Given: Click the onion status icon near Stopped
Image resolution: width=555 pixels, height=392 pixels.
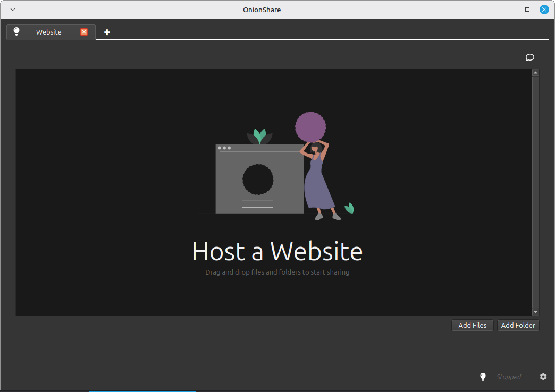Looking at the screenshot, I should click(x=483, y=377).
